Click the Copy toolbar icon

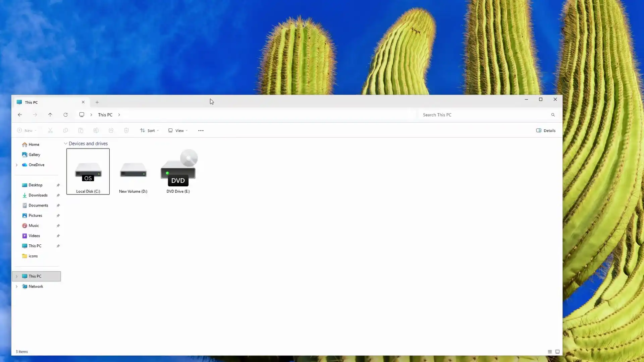[x=65, y=130]
